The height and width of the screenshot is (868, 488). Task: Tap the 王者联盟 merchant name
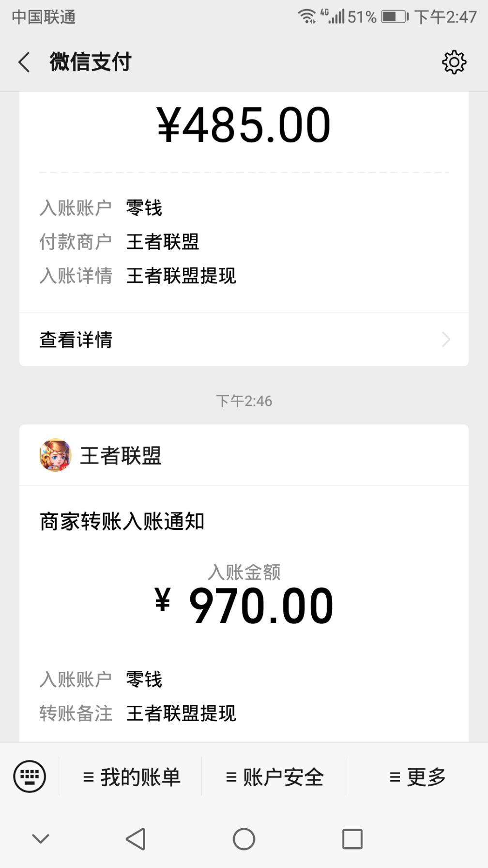tap(121, 456)
